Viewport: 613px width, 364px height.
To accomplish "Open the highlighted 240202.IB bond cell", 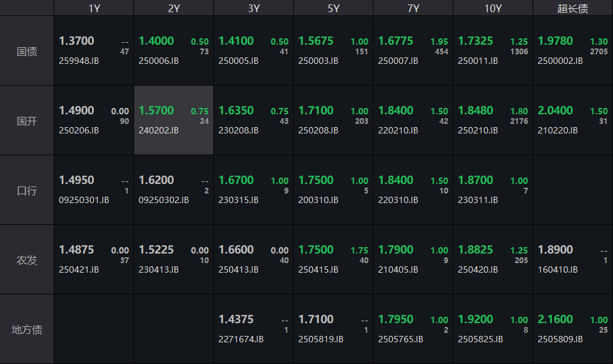I will 174,120.
